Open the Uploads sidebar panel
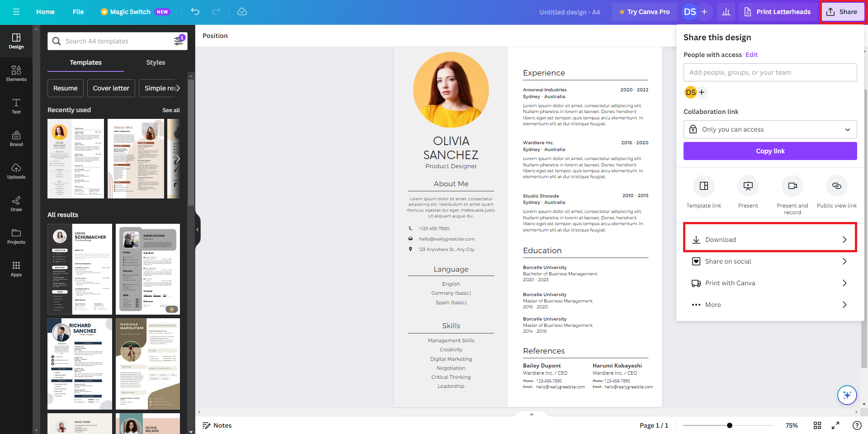 [16, 171]
